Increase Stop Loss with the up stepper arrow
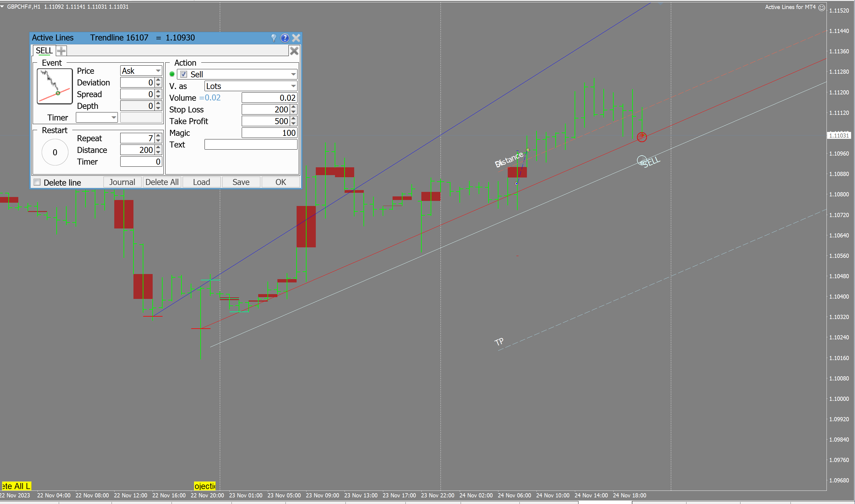The height and width of the screenshot is (504, 855). pyautogui.click(x=294, y=107)
